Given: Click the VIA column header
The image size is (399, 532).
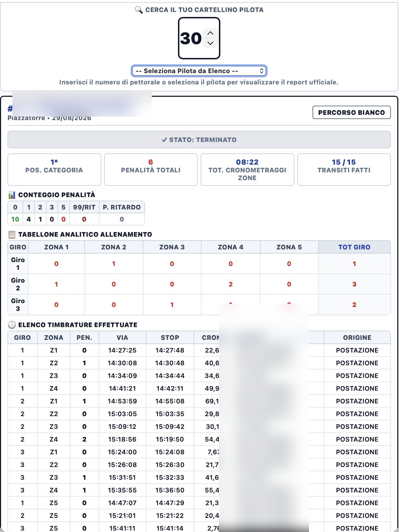Looking at the screenshot, I should tap(123, 338).
